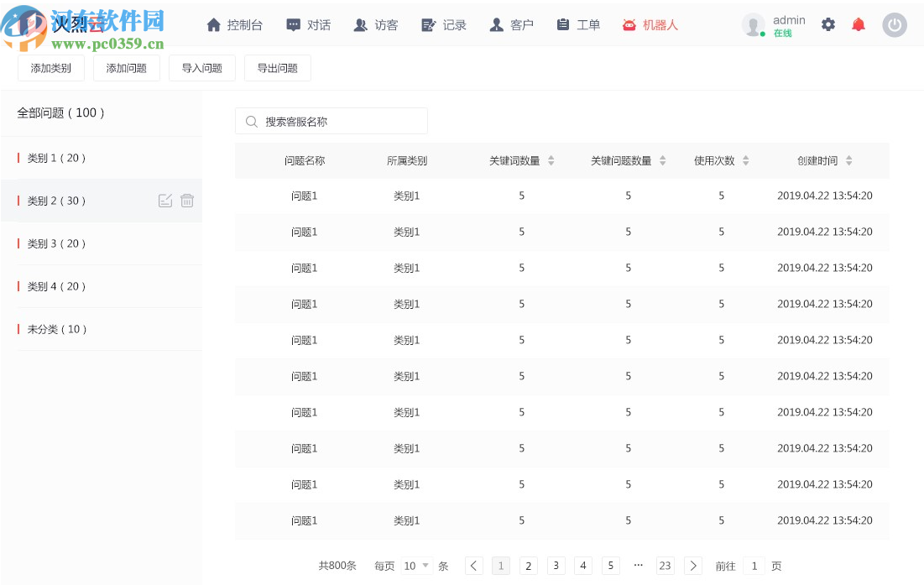Select 类别 3 (20) in sidebar
924x585 pixels.
click(102, 243)
